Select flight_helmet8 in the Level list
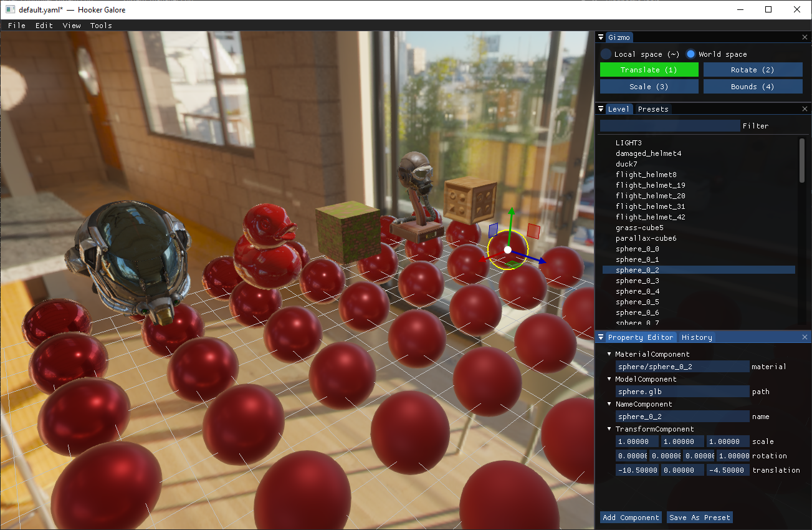Screen dimensions: 812x530 coord(699,175)
